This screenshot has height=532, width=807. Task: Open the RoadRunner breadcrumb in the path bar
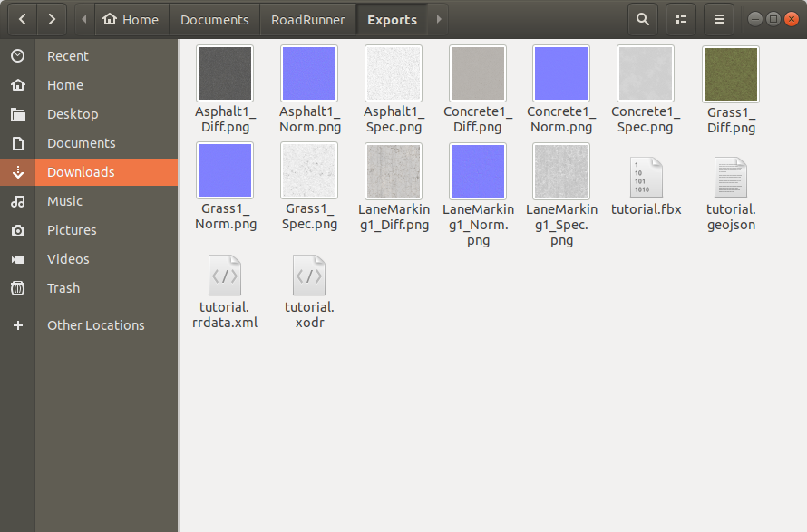coord(308,18)
